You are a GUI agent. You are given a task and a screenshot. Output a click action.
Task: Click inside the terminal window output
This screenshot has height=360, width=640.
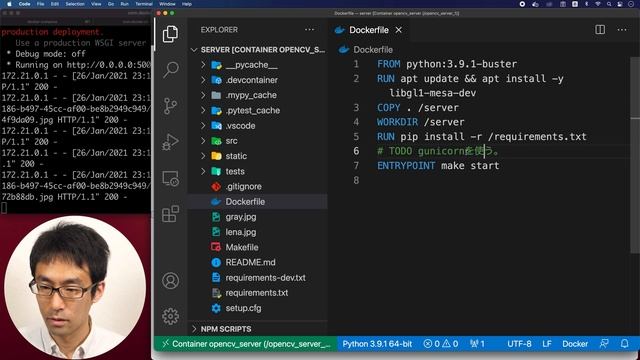click(76, 119)
